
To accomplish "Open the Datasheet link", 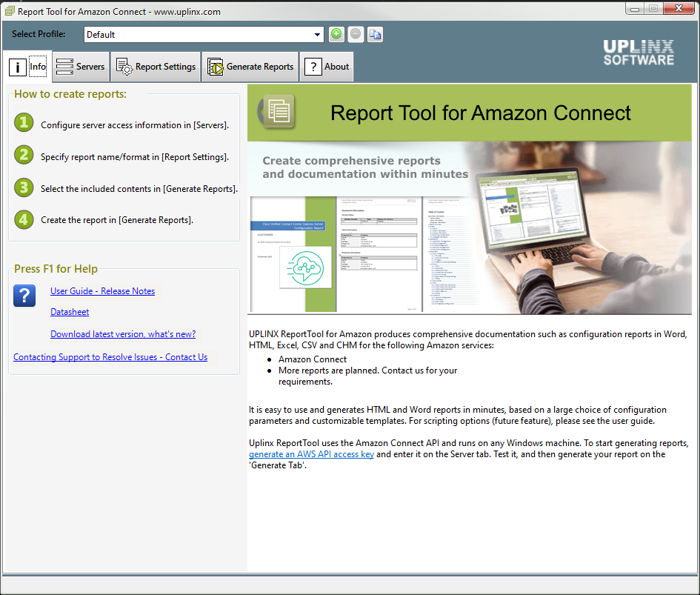I will click(70, 312).
